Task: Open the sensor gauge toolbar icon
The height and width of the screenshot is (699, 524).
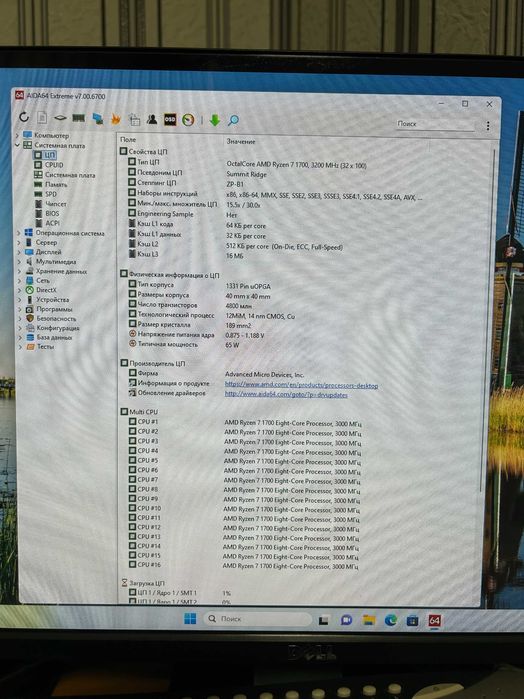Action: coord(188,120)
